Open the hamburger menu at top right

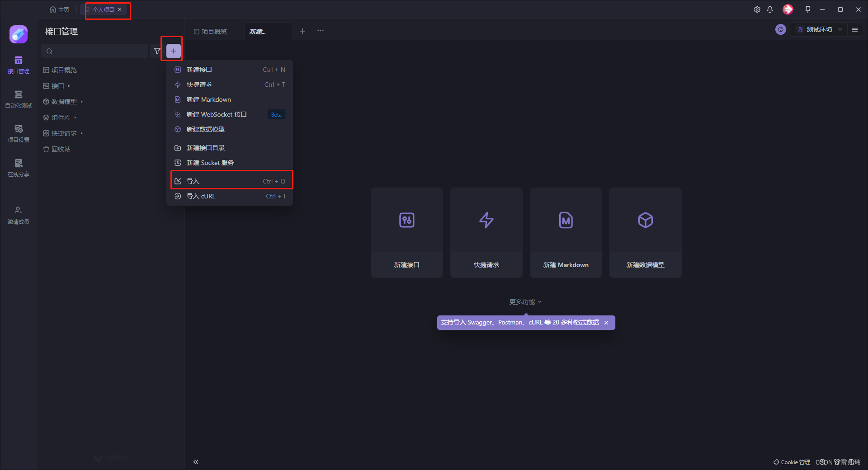855,29
